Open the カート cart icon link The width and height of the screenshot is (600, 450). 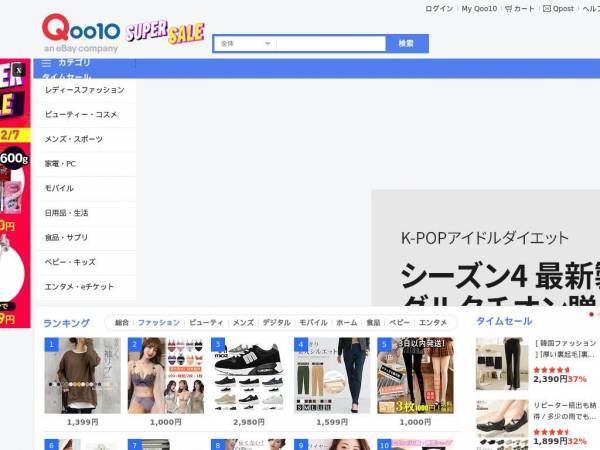point(519,8)
